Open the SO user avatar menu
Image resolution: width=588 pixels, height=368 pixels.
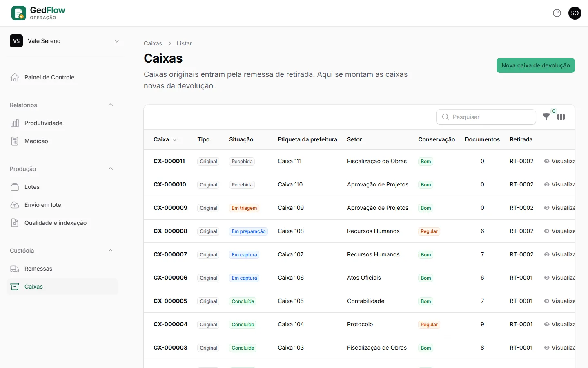[575, 13]
